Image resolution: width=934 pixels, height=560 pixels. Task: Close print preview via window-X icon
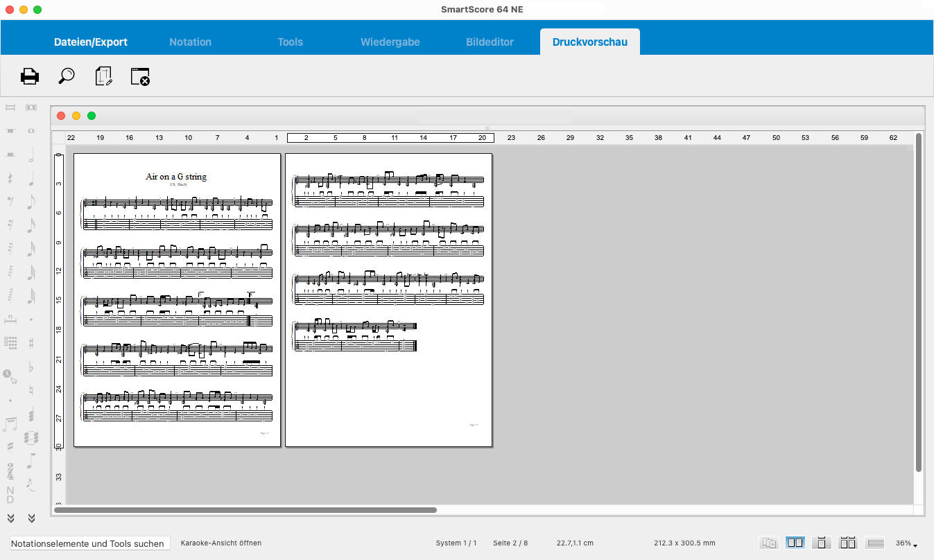click(140, 76)
